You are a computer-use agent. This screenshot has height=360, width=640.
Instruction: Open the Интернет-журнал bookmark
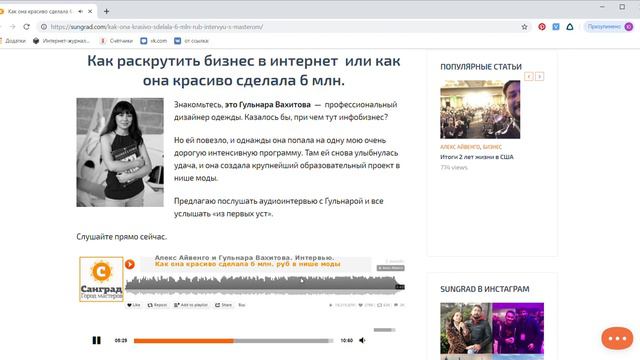tap(61, 41)
